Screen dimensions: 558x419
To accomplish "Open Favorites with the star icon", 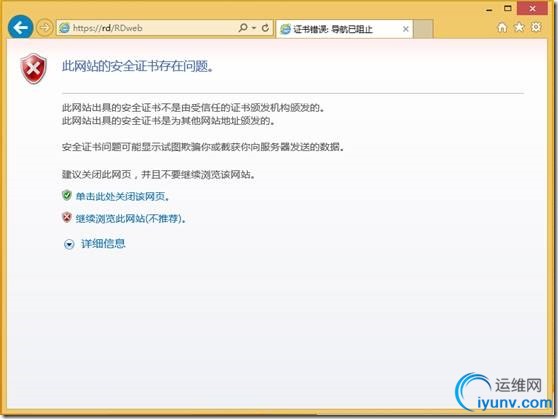I will click(x=519, y=27).
